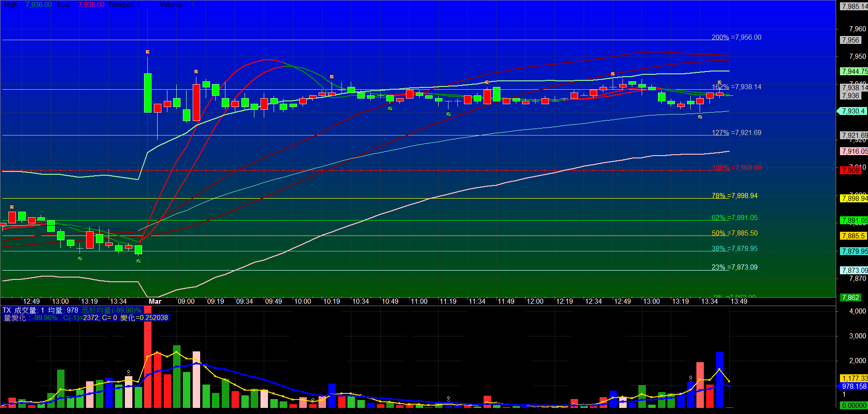Click the yellow 78% =7,898.94 level label
Screen dimensions: 868x414
pos(734,196)
